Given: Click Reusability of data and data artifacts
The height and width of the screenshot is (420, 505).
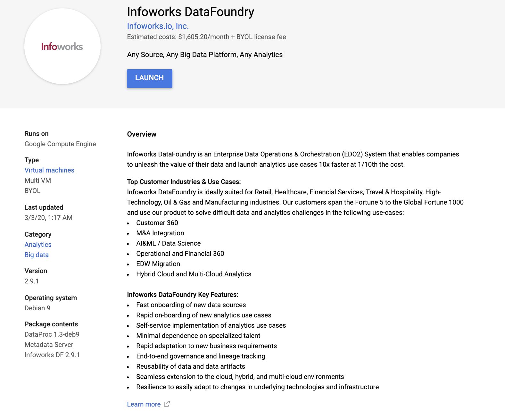Looking at the screenshot, I should pyautogui.click(x=190, y=366).
